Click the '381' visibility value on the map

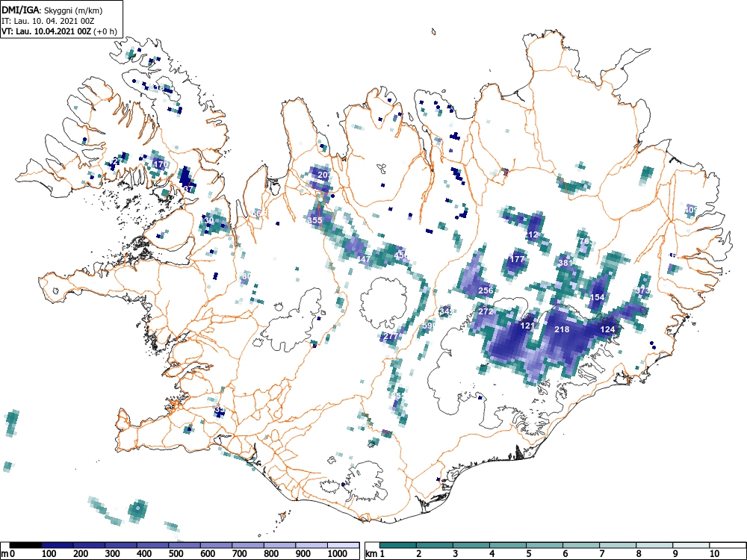coord(565,262)
